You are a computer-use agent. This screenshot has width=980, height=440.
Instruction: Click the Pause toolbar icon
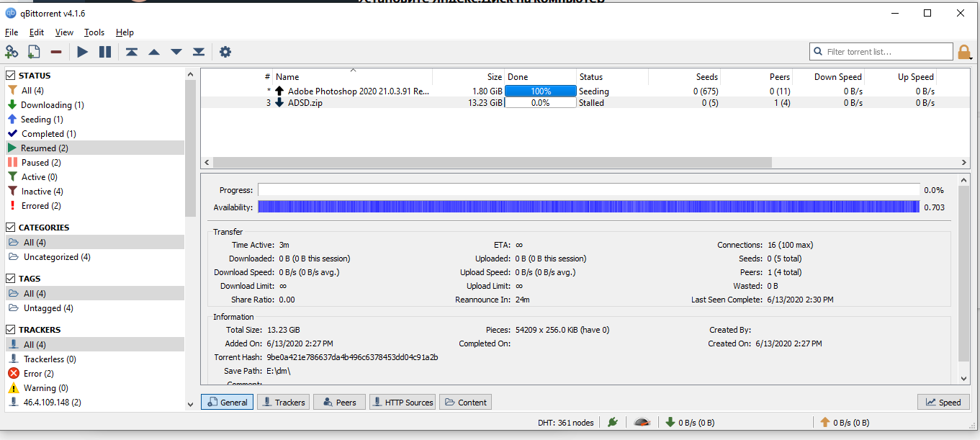click(x=105, y=52)
